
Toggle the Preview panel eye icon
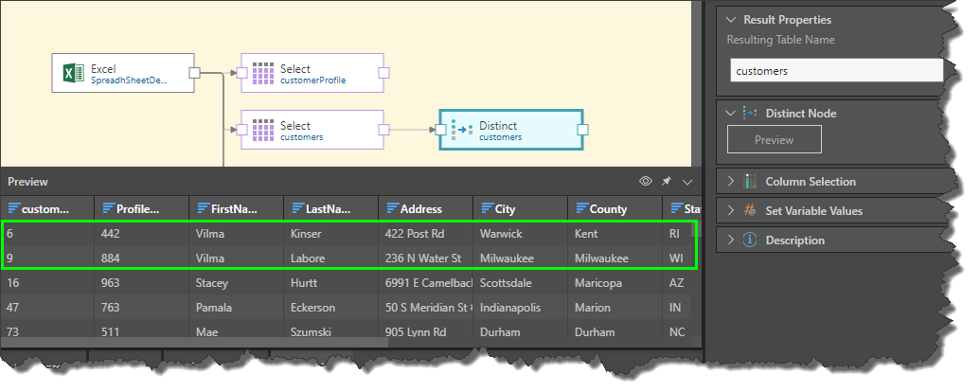click(x=646, y=181)
